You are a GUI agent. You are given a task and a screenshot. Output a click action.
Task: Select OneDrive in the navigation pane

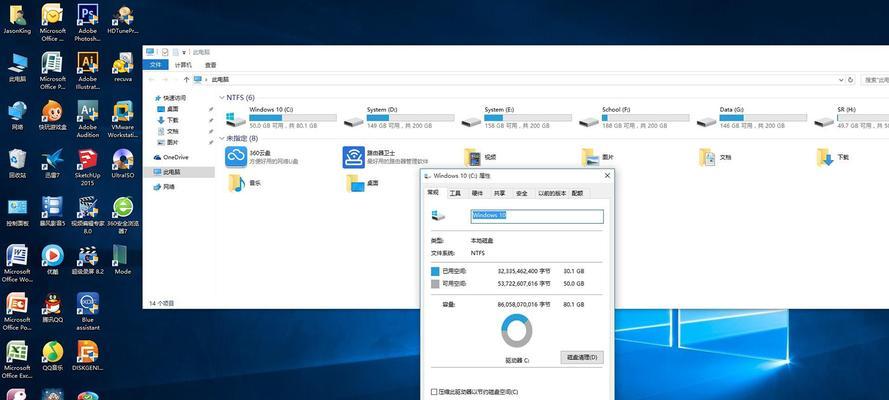click(x=175, y=157)
